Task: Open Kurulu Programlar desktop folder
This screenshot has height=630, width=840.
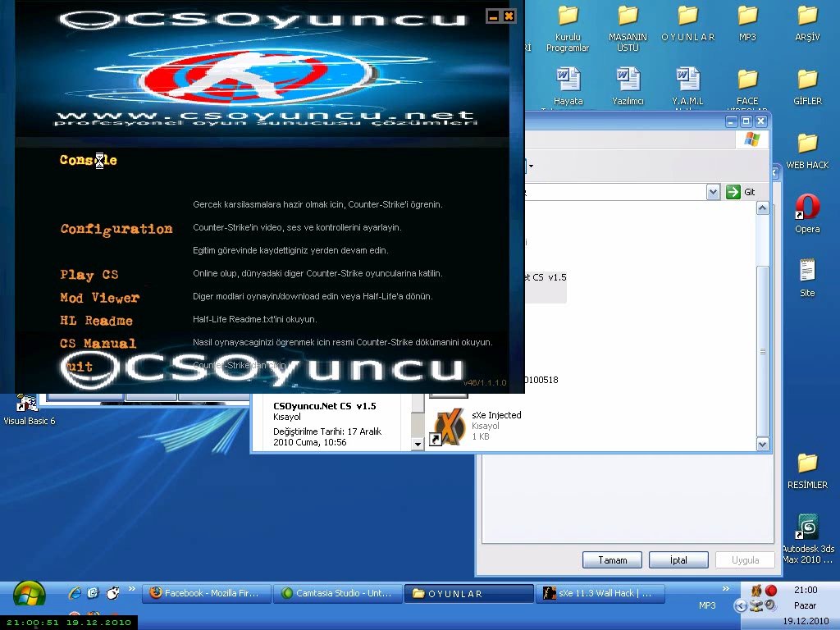Action: [568, 29]
